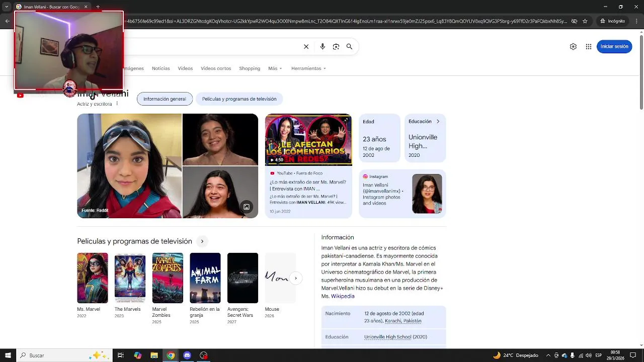Open the ESP language indicator in tray
644x362 pixels.
point(599,355)
